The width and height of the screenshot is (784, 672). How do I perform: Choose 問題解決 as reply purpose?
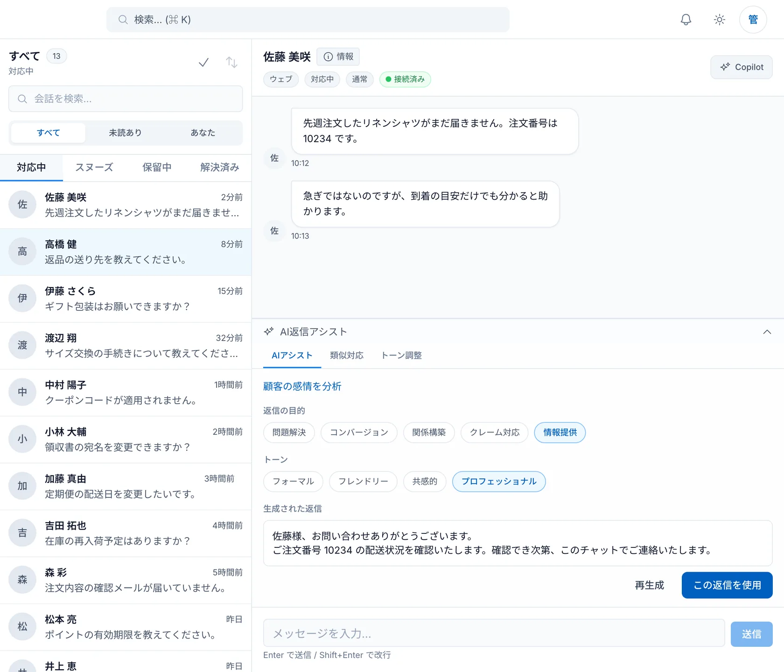point(289,433)
